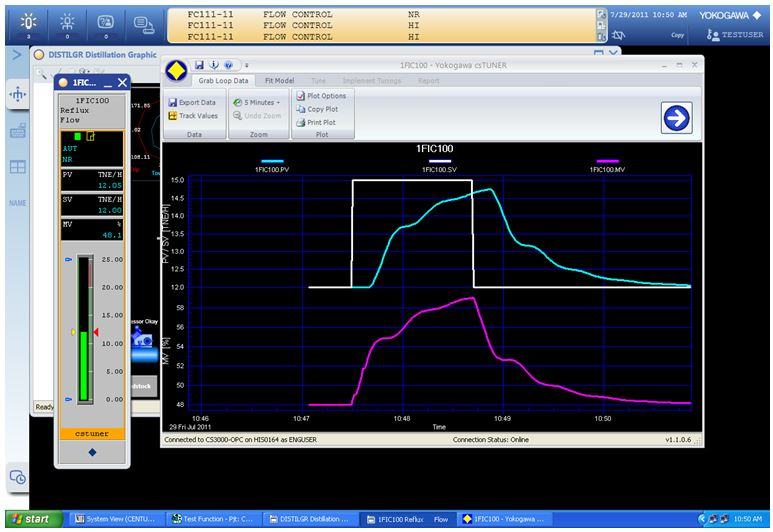773x532 pixels.
Task: Click the PV value 12.05
Action: click(x=109, y=186)
